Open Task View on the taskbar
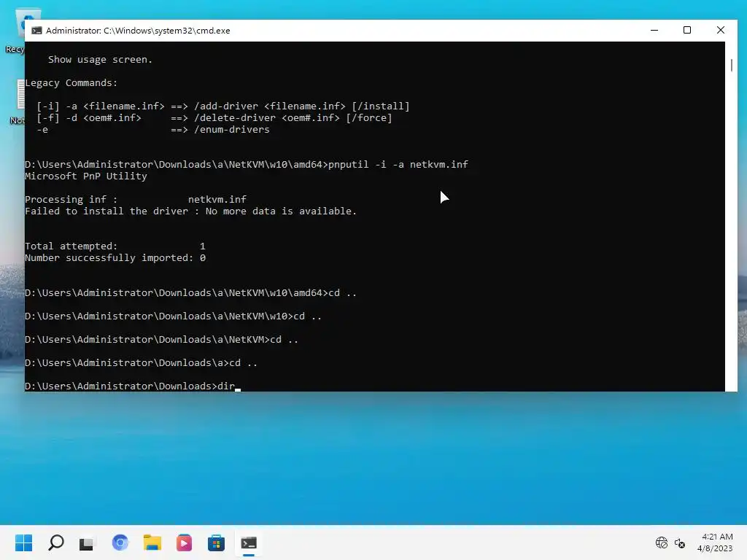 tap(87, 542)
